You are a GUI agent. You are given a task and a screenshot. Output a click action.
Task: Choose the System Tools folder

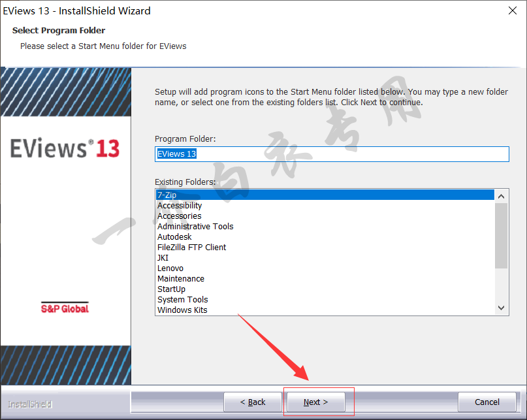point(325,299)
